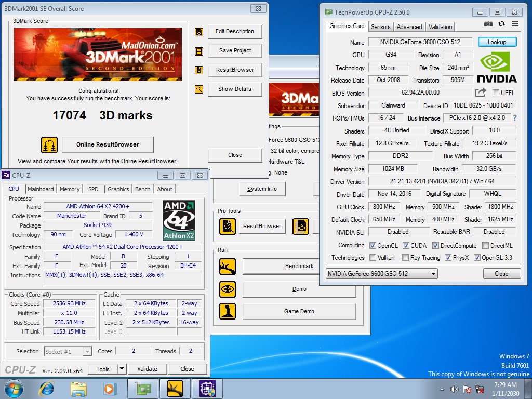Toggle the DirectCompute checkbox
The width and height of the screenshot is (532, 399).
(436, 245)
